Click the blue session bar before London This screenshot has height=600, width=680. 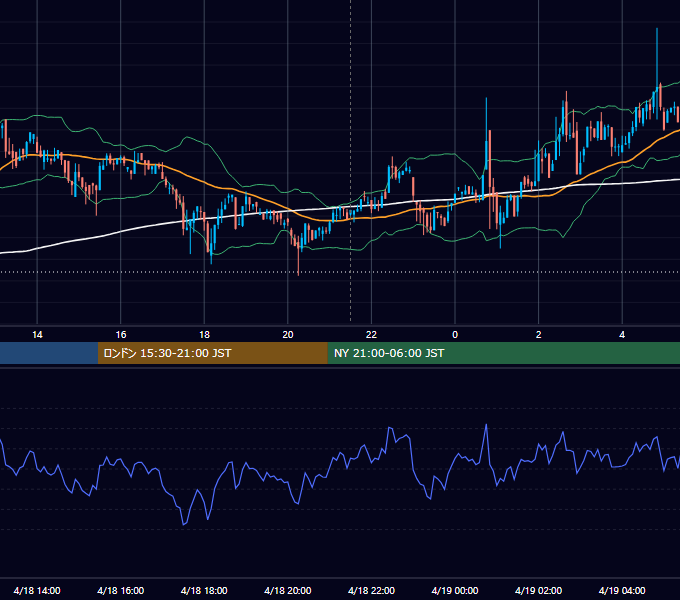[x=49, y=353]
